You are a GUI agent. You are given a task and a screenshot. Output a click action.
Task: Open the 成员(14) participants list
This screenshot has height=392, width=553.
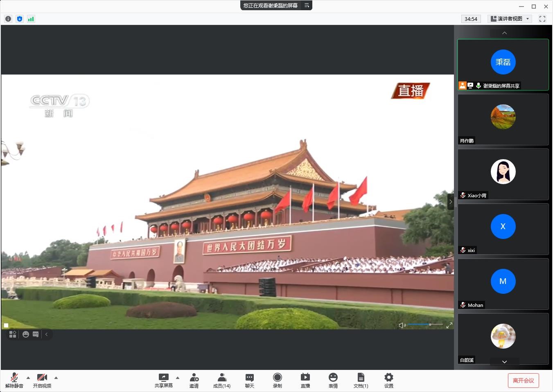click(x=221, y=380)
